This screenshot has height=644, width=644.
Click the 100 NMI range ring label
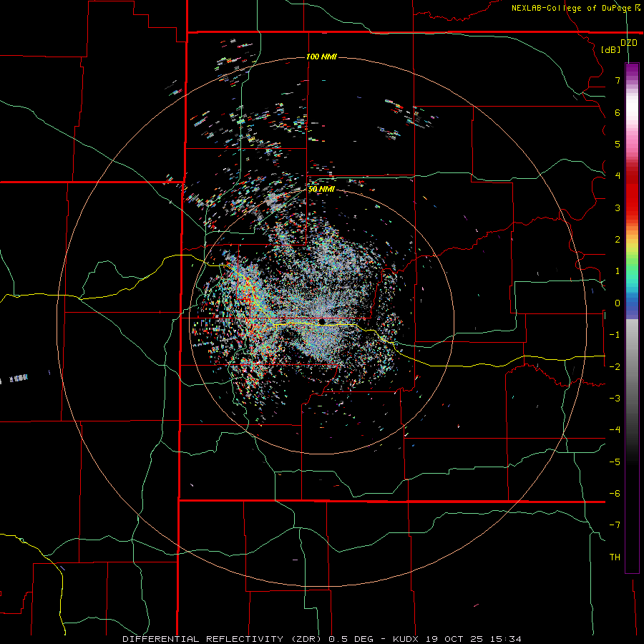(x=321, y=57)
